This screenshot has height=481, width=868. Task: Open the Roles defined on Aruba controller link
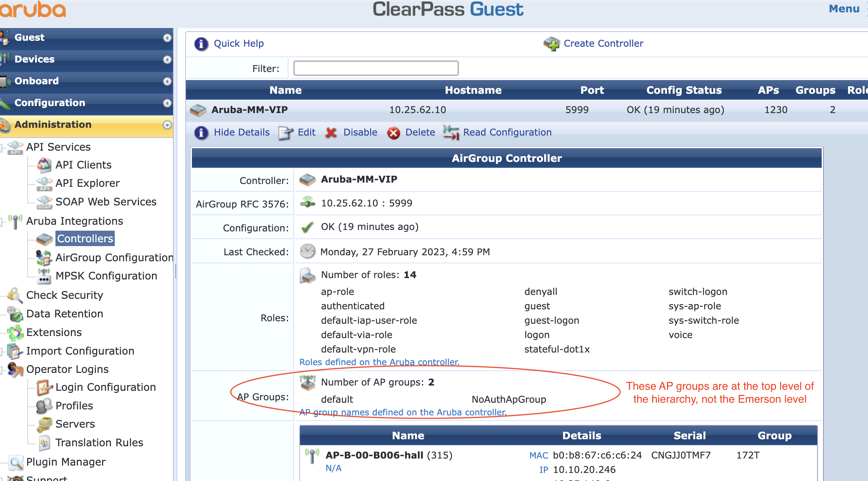(x=379, y=362)
